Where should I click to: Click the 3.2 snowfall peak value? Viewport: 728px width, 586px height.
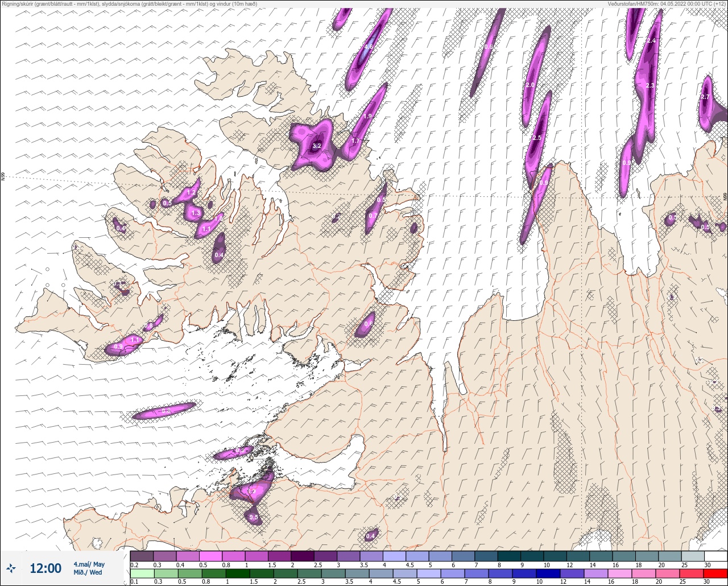pyautogui.click(x=317, y=146)
